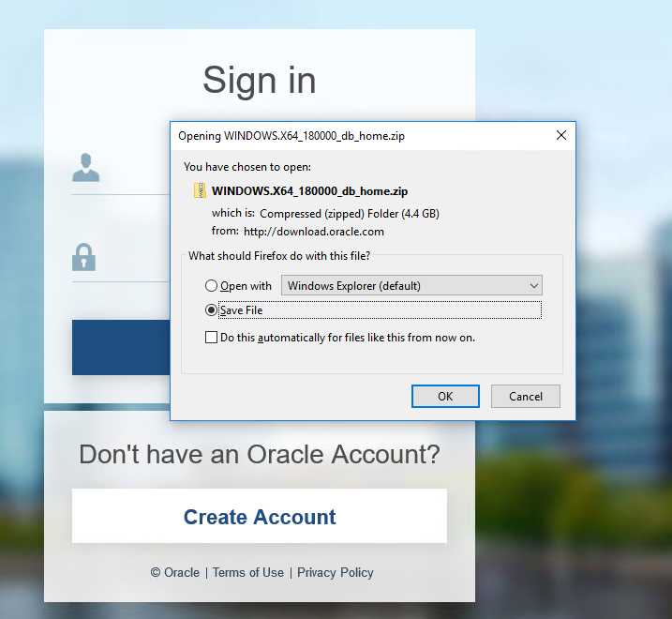Close the Opening zip file dialog

click(x=561, y=136)
